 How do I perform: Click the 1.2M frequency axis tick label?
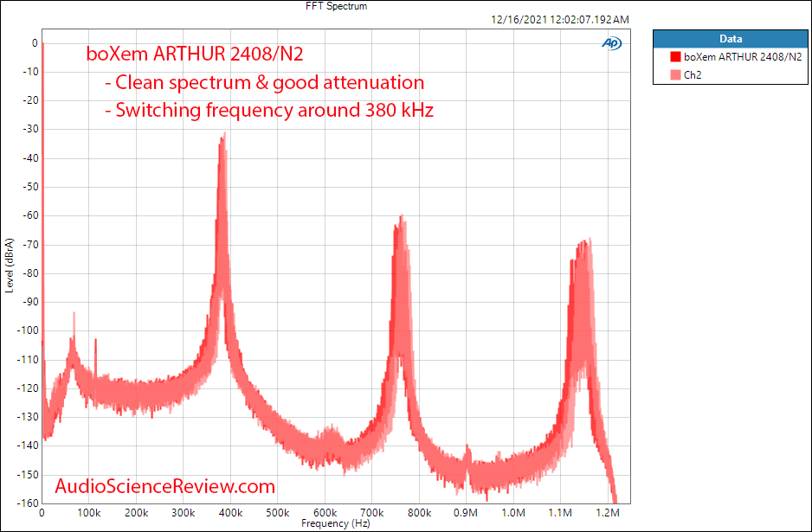[x=608, y=513]
